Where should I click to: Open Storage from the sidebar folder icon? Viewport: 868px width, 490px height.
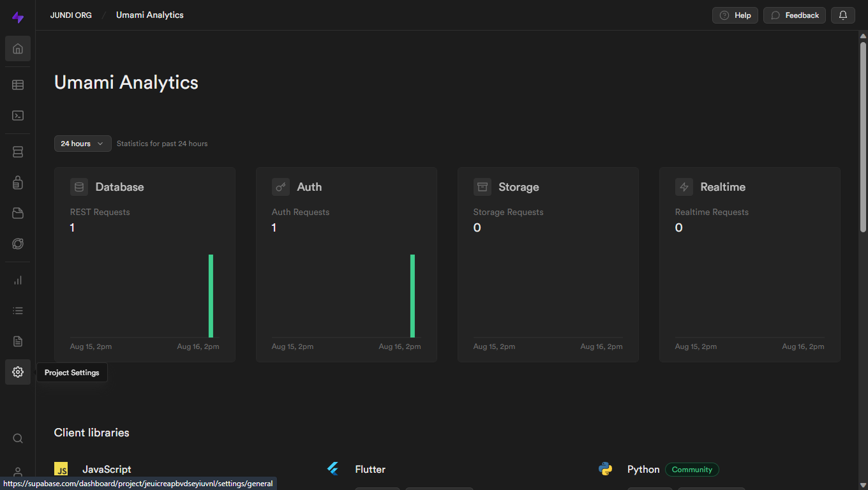(18, 213)
